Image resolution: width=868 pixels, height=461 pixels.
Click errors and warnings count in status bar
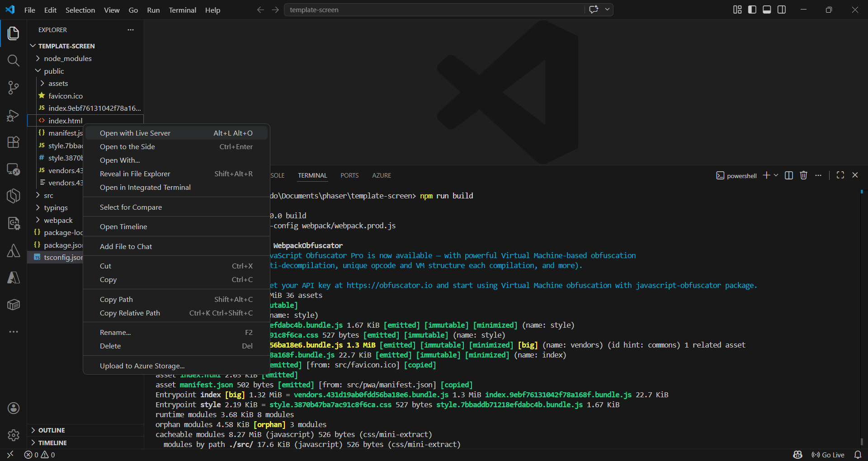click(40, 455)
